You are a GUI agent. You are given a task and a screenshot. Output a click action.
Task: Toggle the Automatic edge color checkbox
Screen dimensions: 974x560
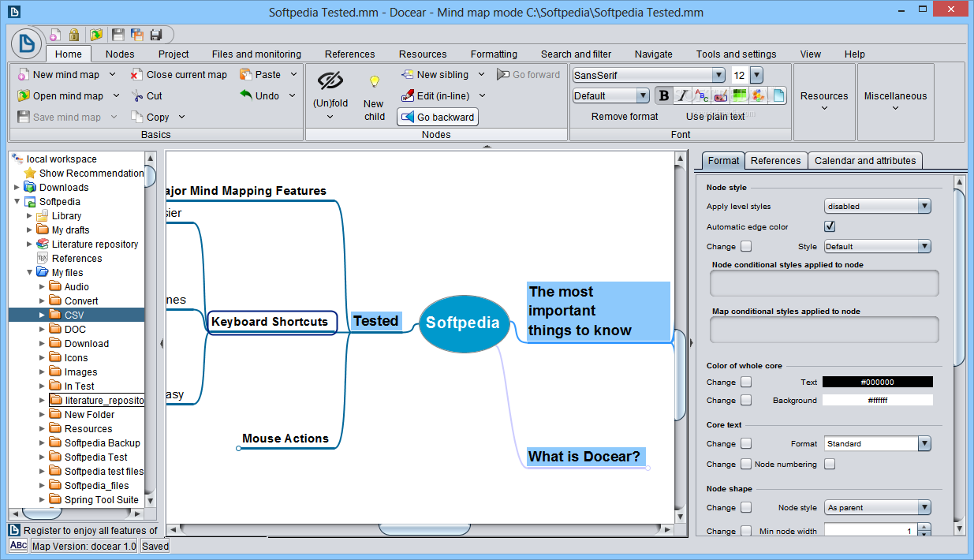830,226
